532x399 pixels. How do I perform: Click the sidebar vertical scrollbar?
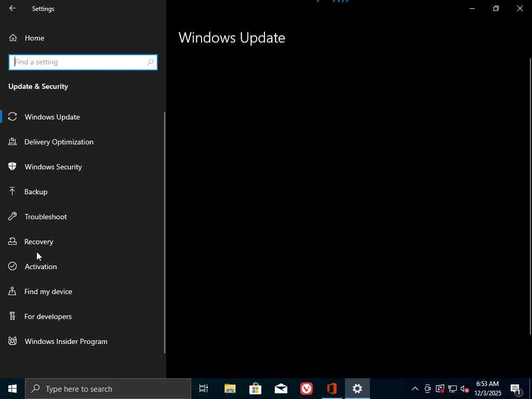coord(165,233)
